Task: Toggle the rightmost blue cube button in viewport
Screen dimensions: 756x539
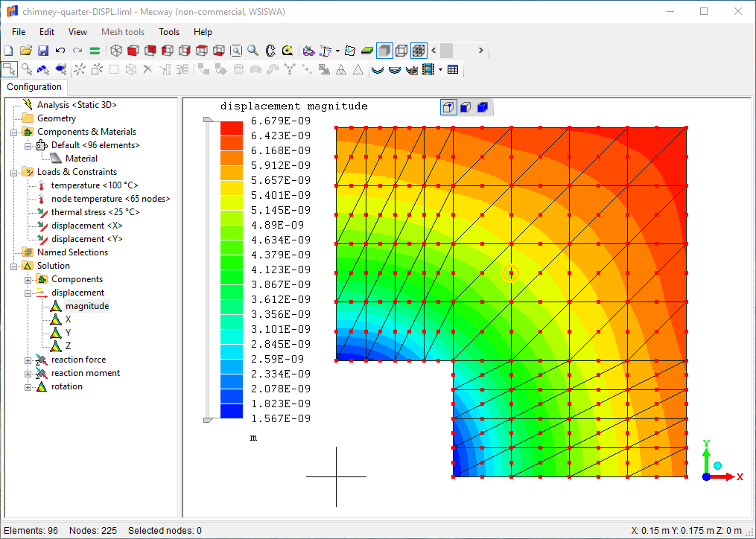Action: click(x=483, y=107)
